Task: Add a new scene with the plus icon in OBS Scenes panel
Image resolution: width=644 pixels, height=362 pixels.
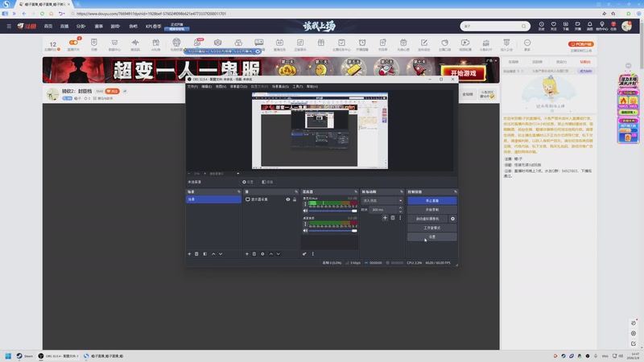Action: click(189, 254)
